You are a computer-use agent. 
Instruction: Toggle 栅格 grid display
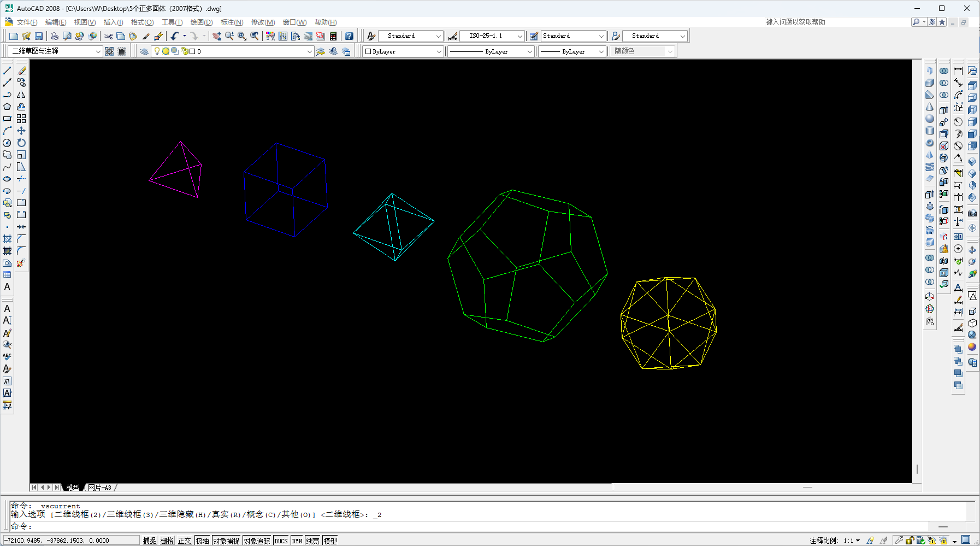[x=167, y=541]
